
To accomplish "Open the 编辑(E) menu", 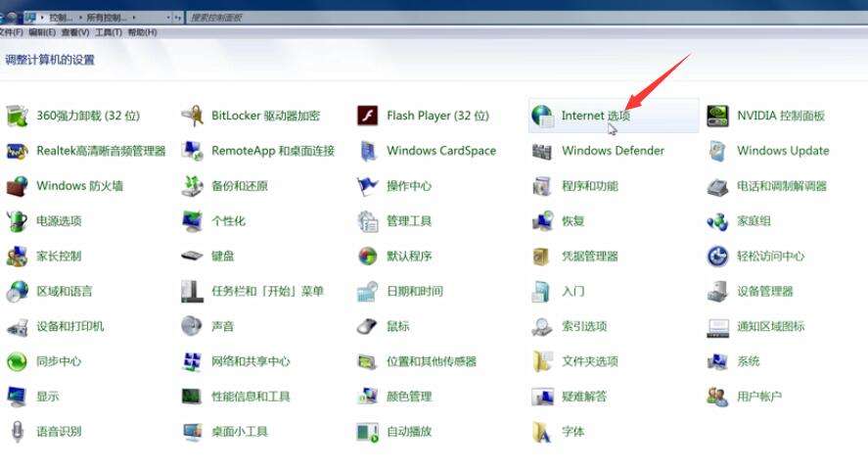I will pyautogui.click(x=42, y=32).
